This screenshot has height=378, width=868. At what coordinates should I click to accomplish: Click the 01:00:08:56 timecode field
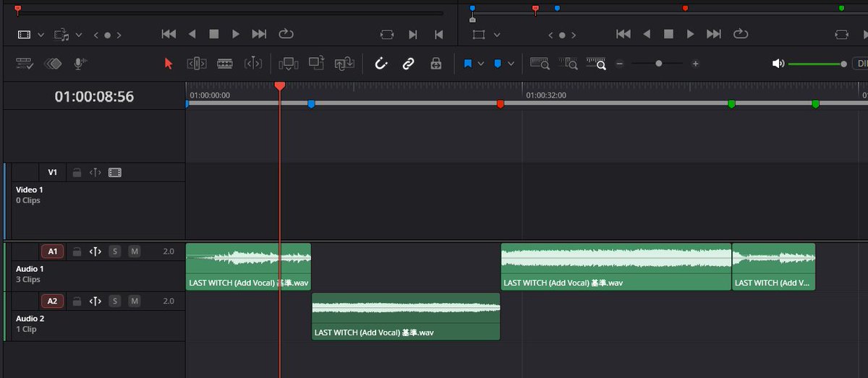[x=94, y=96]
